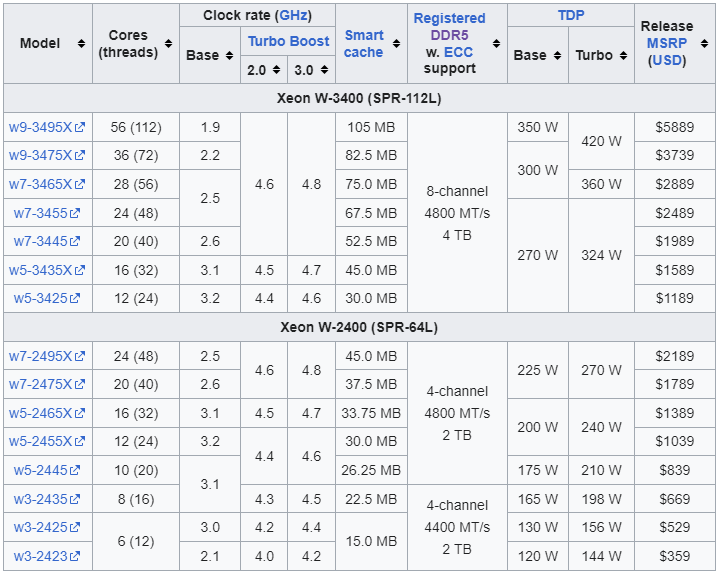Select the $3739 price cell
Viewport: 721px width, 575px height.
click(675, 155)
